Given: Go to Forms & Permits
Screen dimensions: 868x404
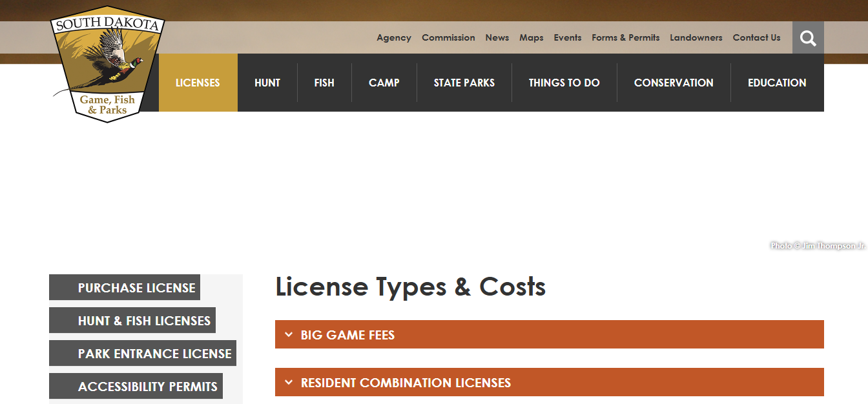Looking at the screenshot, I should [x=626, y=37].
